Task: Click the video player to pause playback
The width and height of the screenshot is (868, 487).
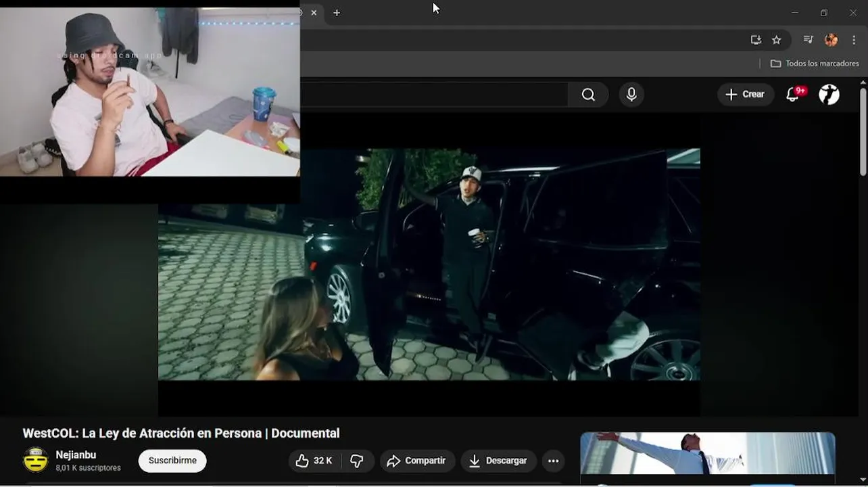Action: pyautogui.click(x=429, y=264)
